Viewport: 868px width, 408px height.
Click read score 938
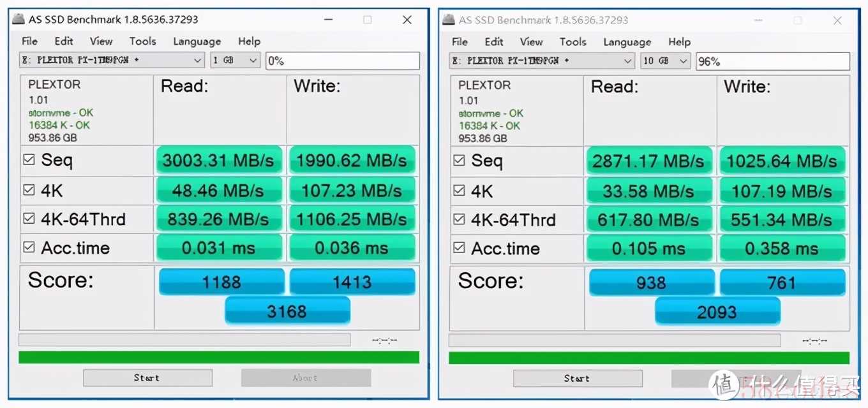pyautogui.click(x=652, y=282)
